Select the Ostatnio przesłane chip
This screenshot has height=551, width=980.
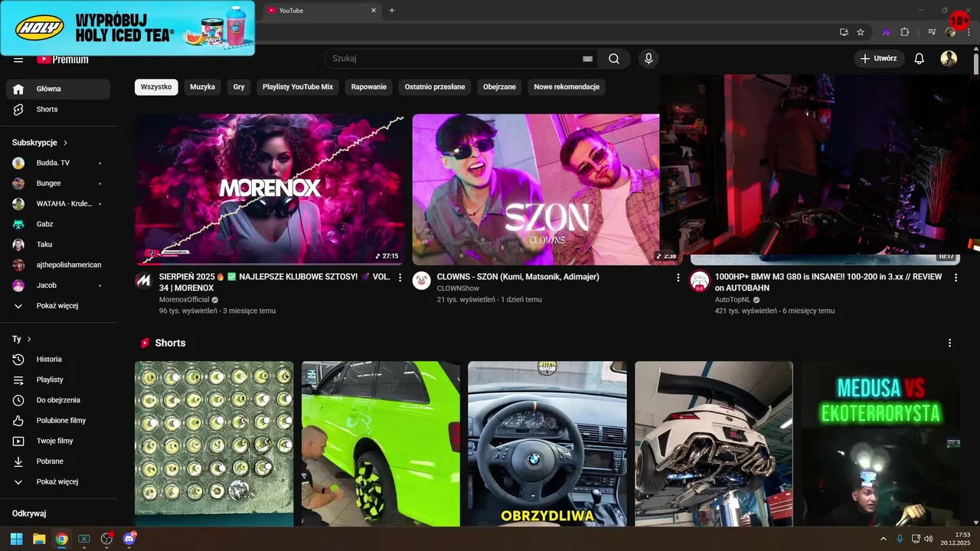pos(435,87)
